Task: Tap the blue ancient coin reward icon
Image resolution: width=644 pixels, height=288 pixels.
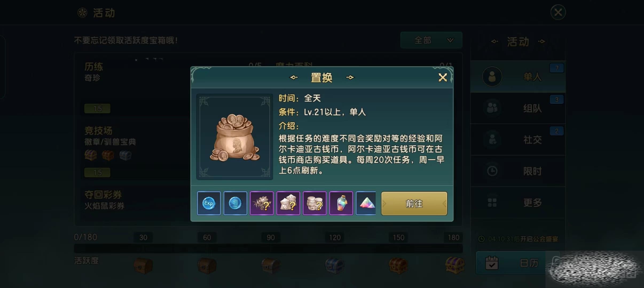Action: [235, 203]
